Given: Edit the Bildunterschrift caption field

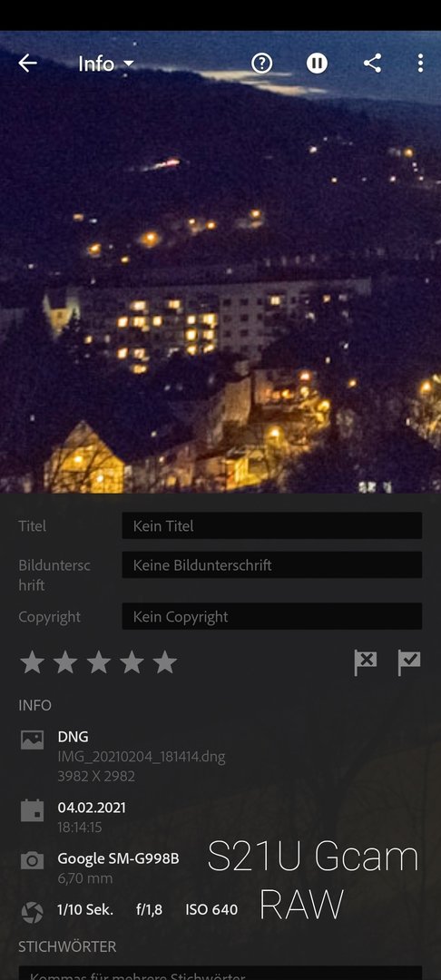Looking at the screenshot, I should [x=271, y=565].
